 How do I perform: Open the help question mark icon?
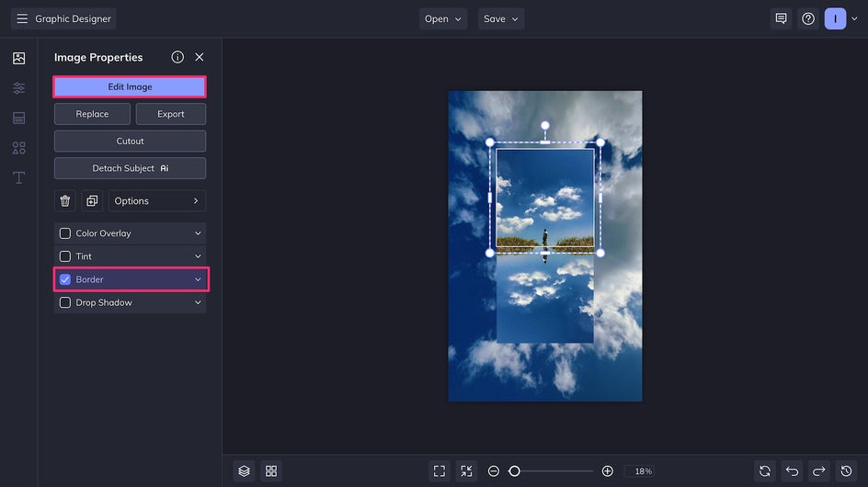(808, 18)
